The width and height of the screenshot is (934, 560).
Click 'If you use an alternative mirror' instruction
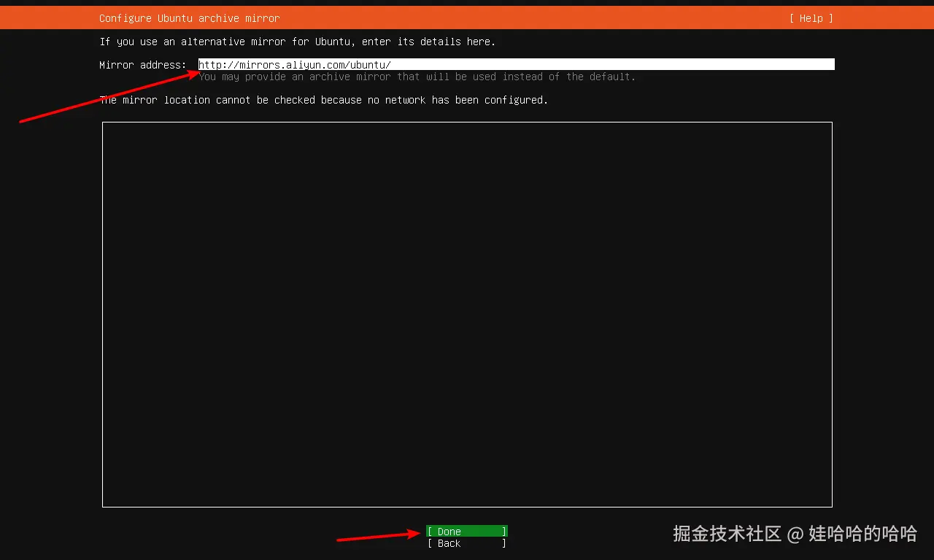point(297,42)
